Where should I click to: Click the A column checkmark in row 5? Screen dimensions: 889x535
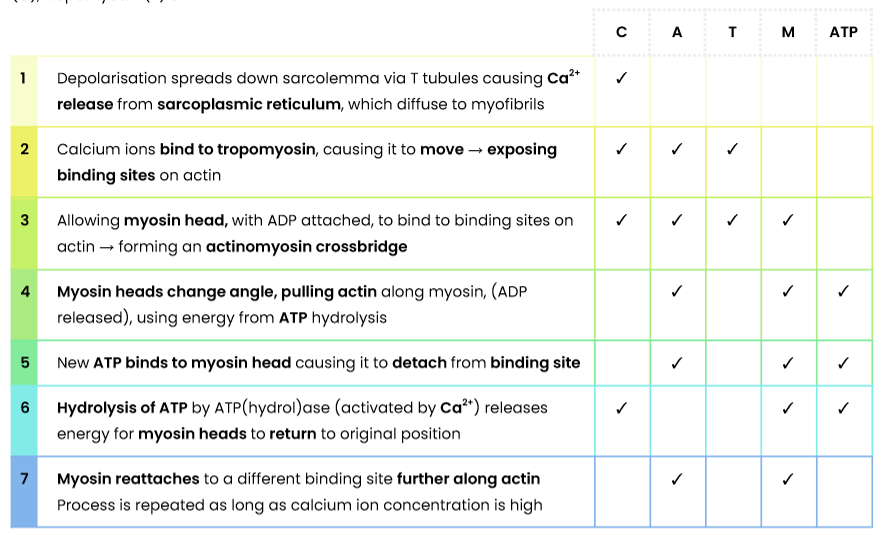676,363
